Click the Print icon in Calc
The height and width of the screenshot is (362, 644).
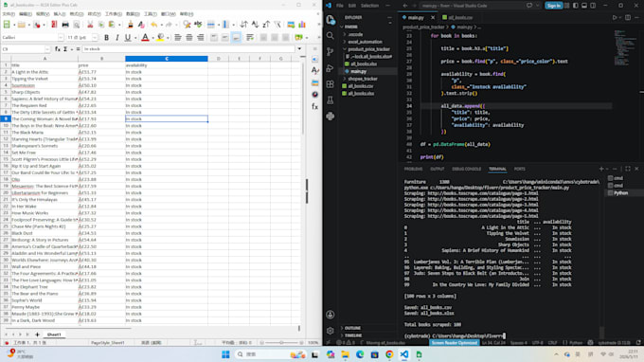pos(65,25)
